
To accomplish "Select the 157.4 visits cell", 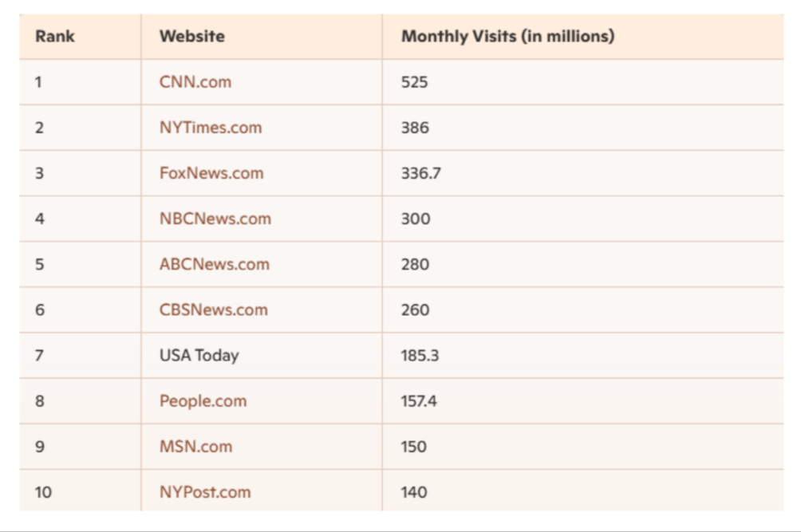I will (x=583, y=401).
